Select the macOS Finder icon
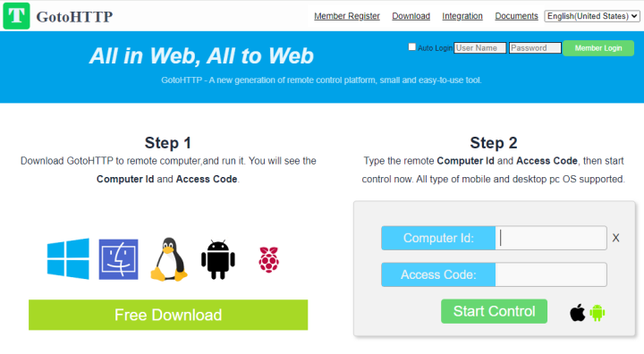 [118, 259]
